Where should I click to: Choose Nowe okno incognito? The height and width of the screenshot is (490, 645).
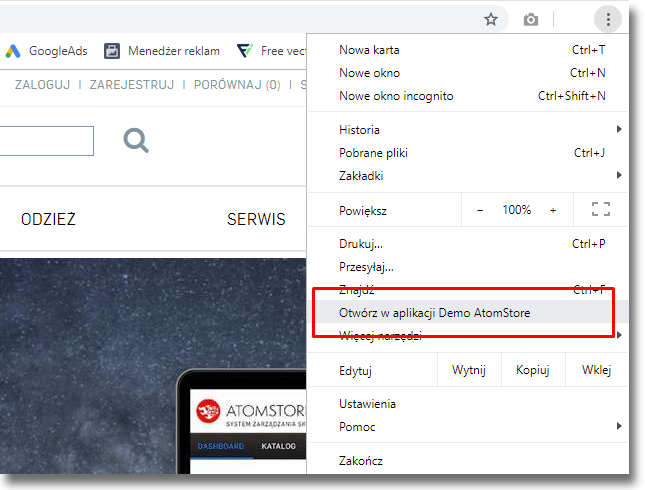tap(396, 96)
